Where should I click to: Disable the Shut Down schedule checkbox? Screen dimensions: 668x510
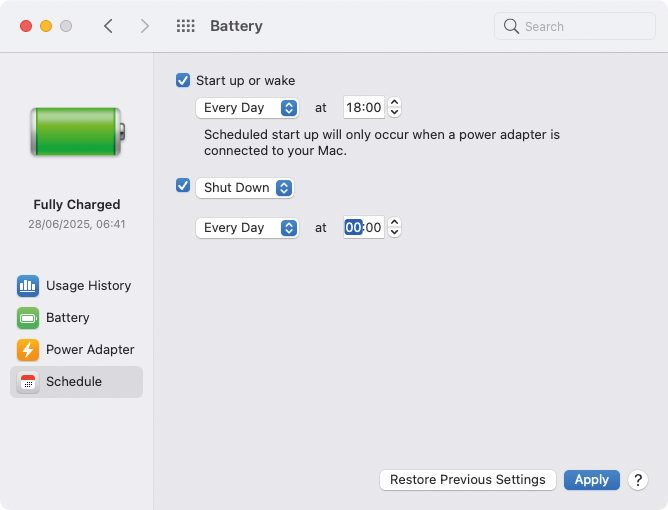click(183, 185)
